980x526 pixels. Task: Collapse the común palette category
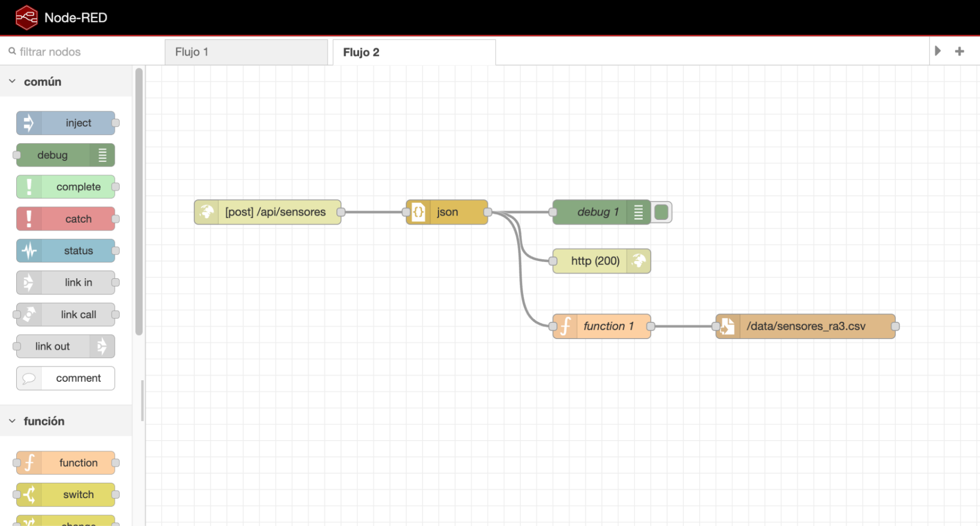tap(12, 81)
